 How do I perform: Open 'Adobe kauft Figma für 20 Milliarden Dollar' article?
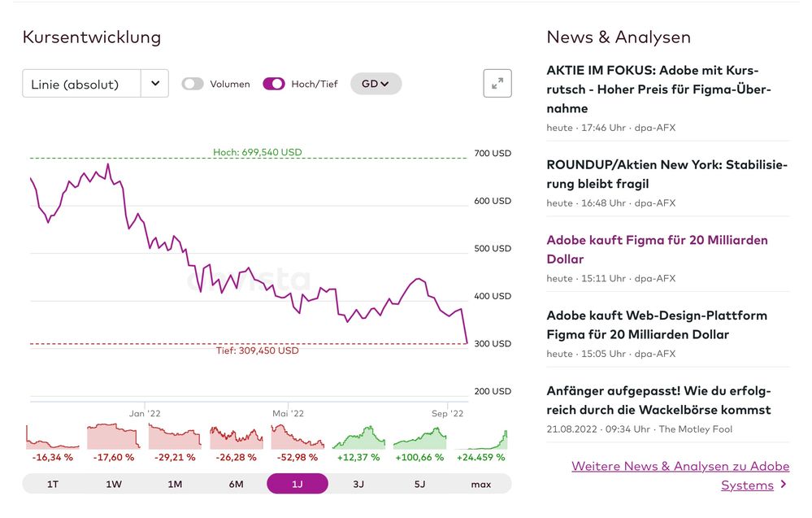pyautogui.click(x=657, y=250)
